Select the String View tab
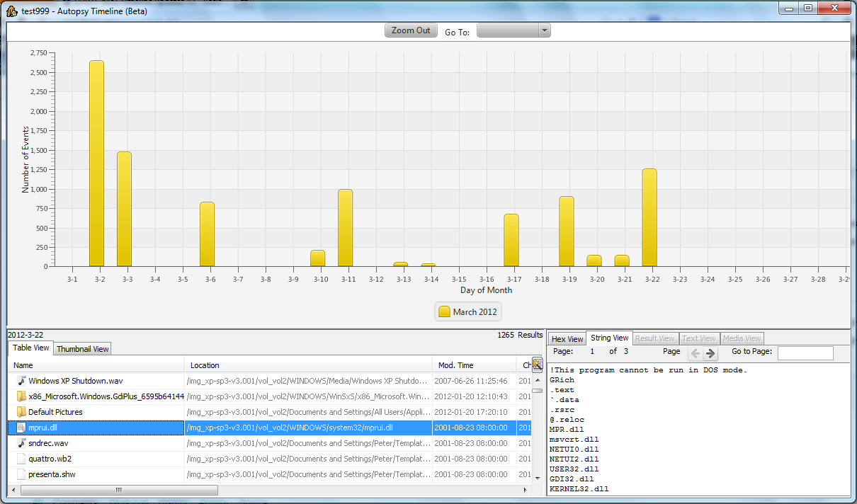 [609, 338]
